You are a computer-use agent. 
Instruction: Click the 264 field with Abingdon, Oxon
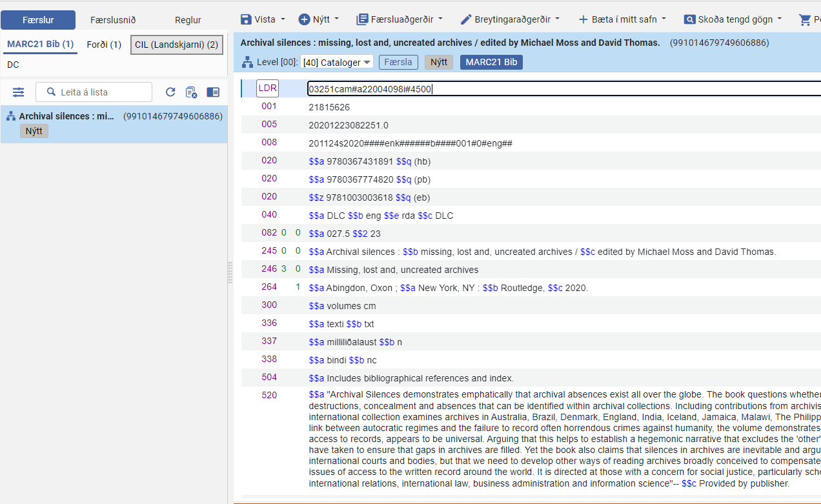[449, 288]
